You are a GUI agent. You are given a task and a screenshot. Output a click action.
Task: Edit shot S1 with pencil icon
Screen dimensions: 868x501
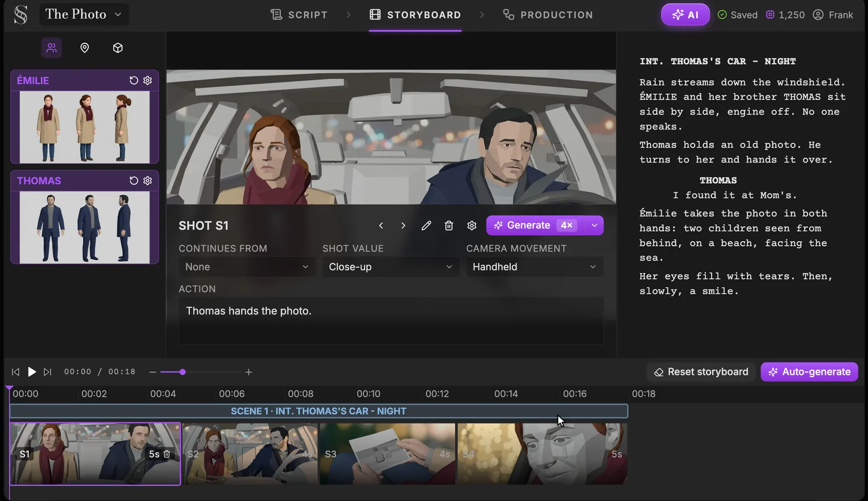[x=426, y=226]
